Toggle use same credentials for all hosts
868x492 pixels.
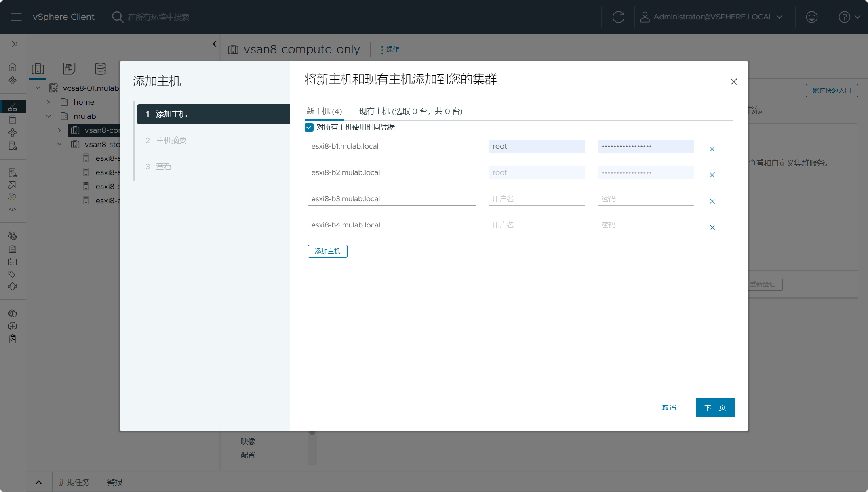click(309, 127)
